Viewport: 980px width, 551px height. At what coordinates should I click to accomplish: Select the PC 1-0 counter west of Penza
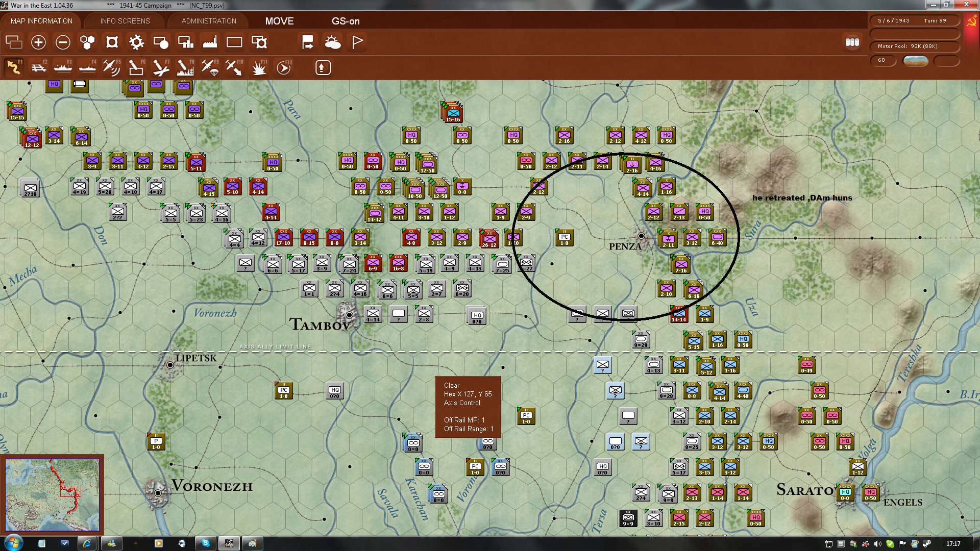(564, 238)
